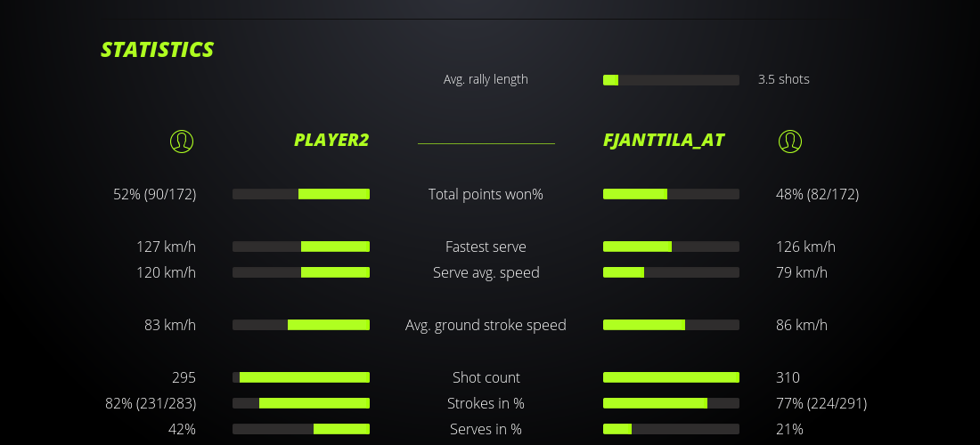Image resolution: width=980 pixels, height=445 pixels.
Task: Click FJANTTILA_AT's Serve avg. speed bar
Action: click(x=671, y=272)
